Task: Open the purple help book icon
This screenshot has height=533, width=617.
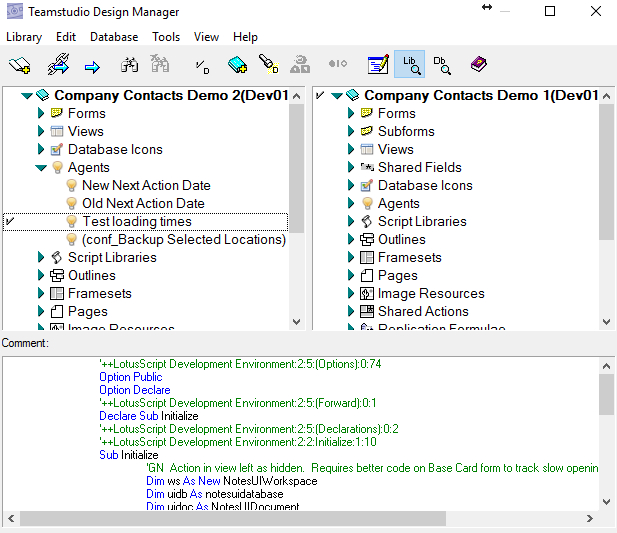Action: coord(478,64)
